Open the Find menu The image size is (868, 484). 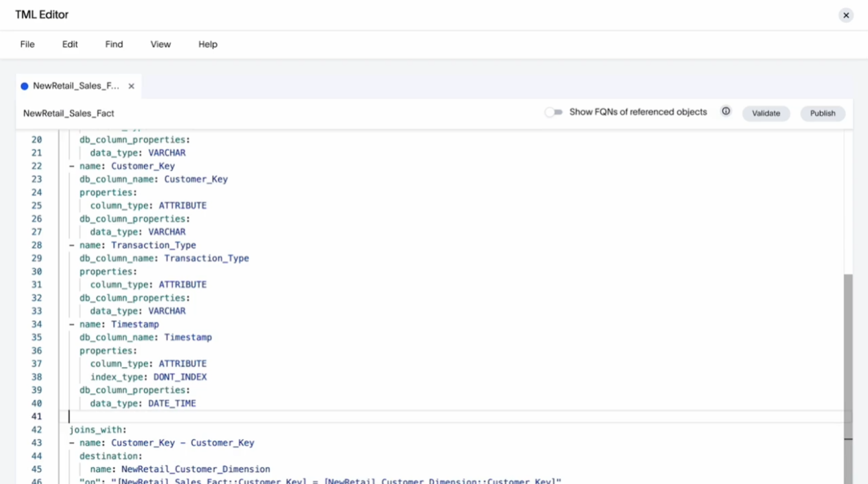114,44
